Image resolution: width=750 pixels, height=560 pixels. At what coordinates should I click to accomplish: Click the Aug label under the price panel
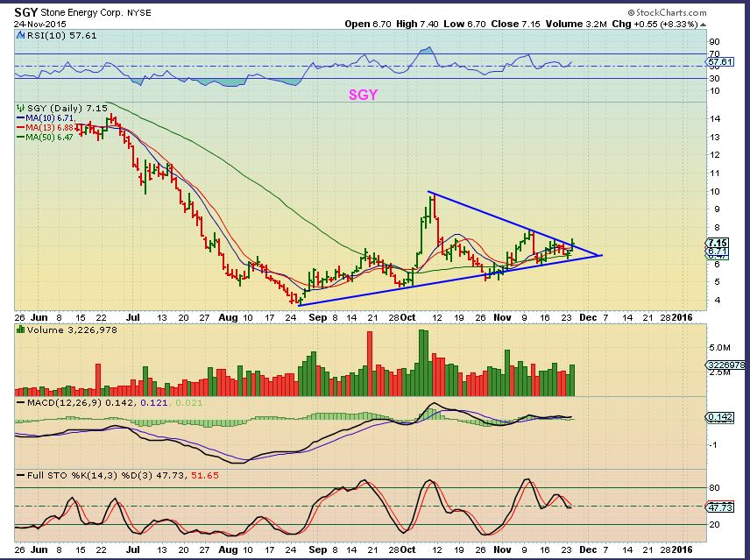[228, 317]
